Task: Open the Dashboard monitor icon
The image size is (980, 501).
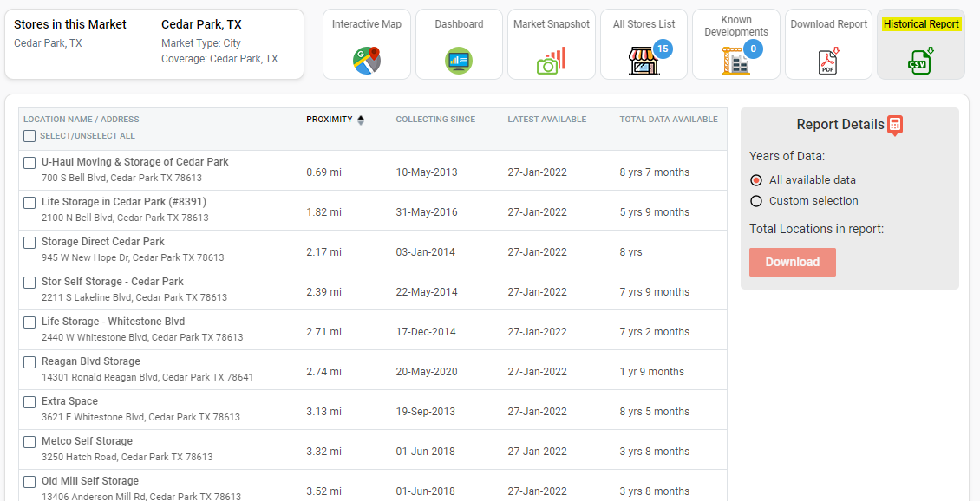Action: click(x=459, y=61)
